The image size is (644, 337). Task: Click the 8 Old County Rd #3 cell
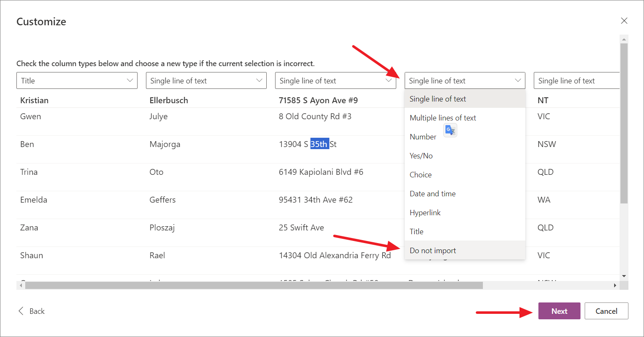(x=315, y=116)
